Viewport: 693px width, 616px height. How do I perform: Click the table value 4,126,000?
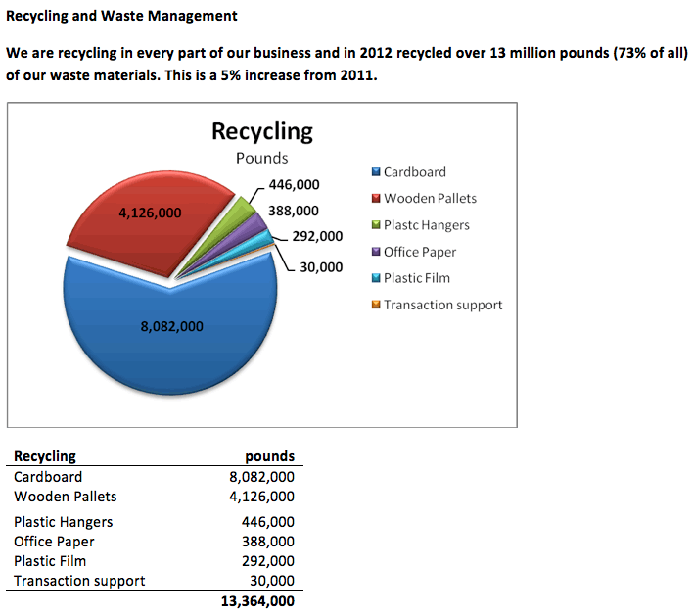pos(261,497)
